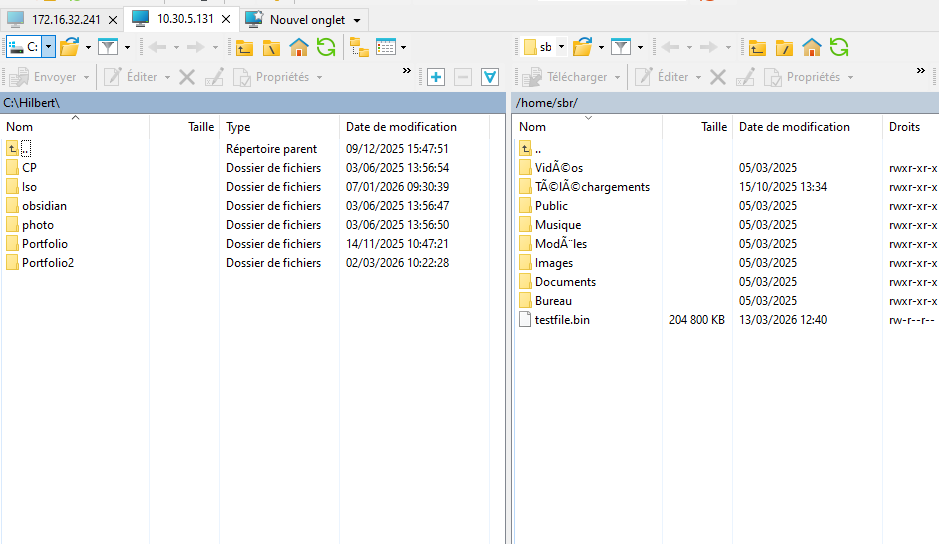Sort remote files by Taille column
The height and width of the screenshot is (544, 939).
point(713,127)
